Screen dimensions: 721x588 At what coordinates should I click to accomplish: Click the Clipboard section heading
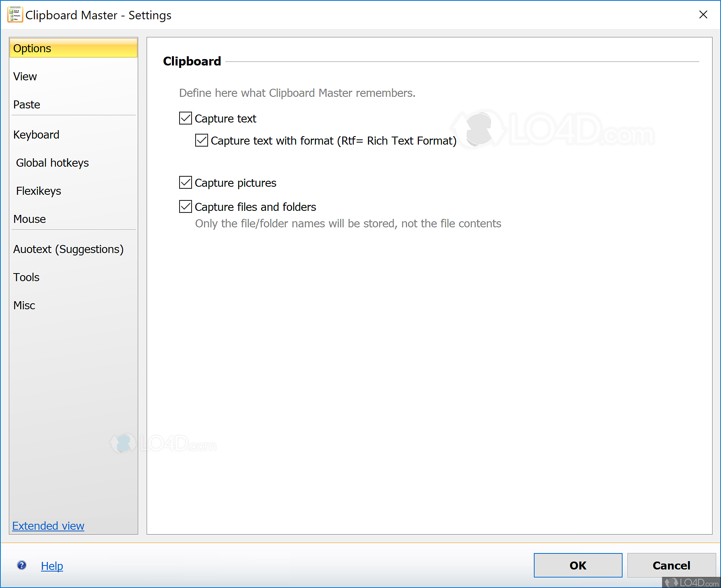coord(192,61)
